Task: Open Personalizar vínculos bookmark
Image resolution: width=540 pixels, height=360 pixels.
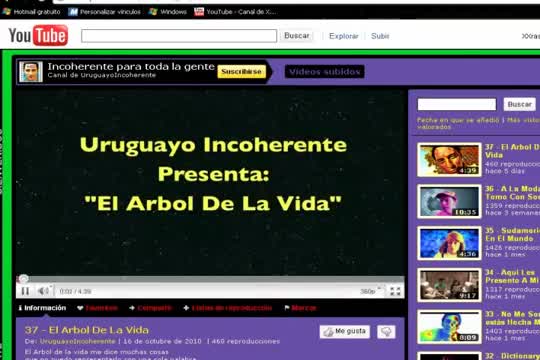Action: click(105, 12)
